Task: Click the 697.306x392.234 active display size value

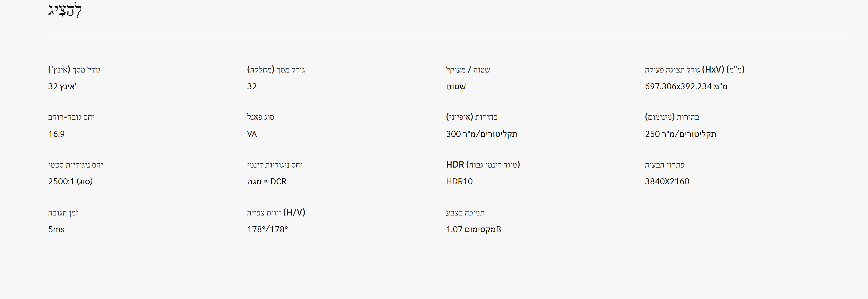Action: (x=686, y=86)
